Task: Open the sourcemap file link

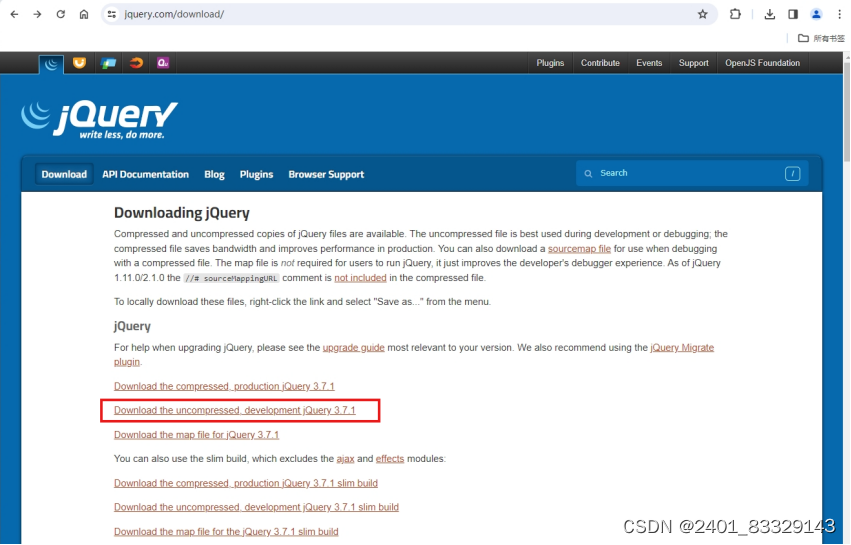Action: point(579,249)
